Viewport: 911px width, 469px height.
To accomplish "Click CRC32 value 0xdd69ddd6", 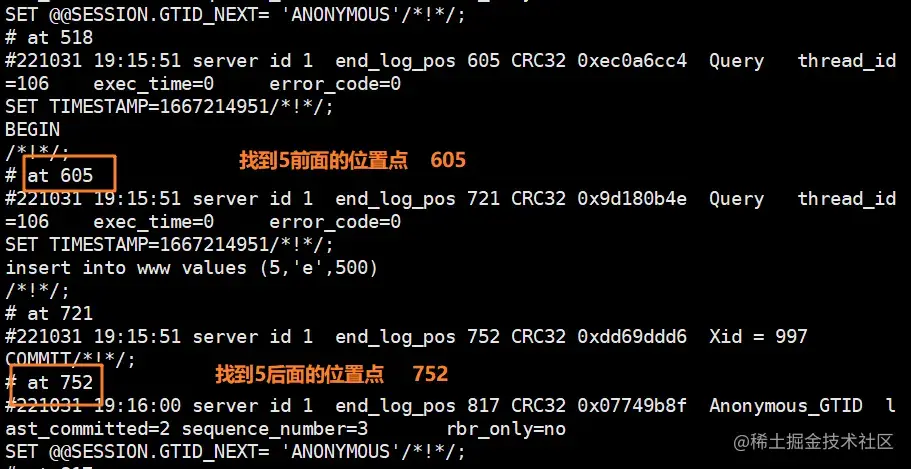I will (x=632, y=336).
